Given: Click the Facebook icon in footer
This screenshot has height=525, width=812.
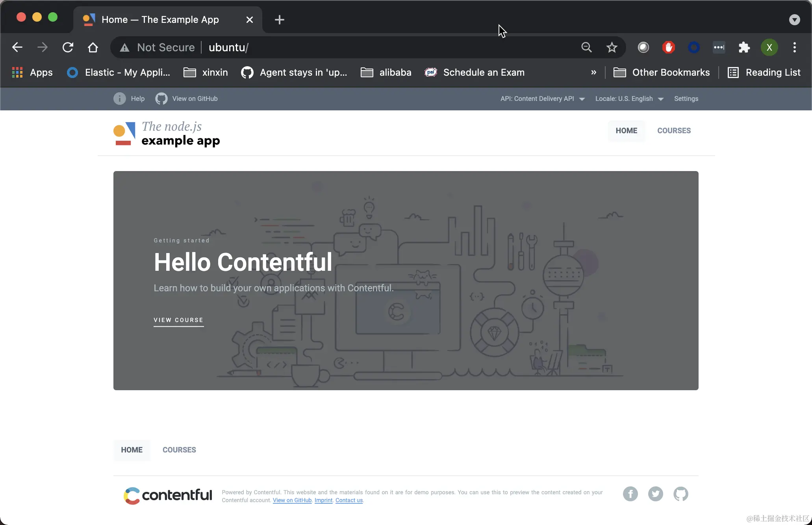Looking at the screenshot, I should click(x=630, y=494).
